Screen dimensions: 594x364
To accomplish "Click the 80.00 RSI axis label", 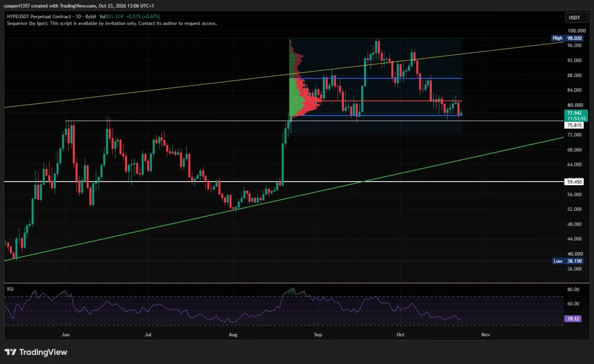I will pos(573,289).
